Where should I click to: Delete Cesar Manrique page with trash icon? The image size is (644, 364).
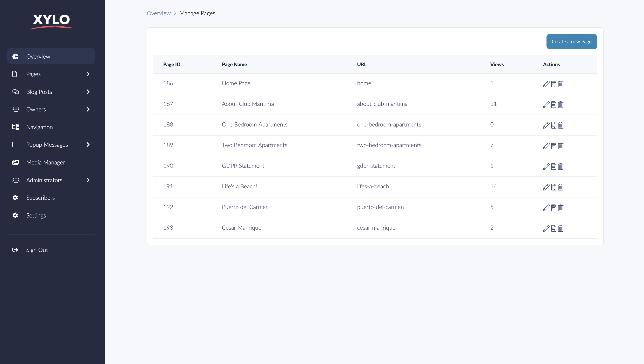(x=561, y=228)
